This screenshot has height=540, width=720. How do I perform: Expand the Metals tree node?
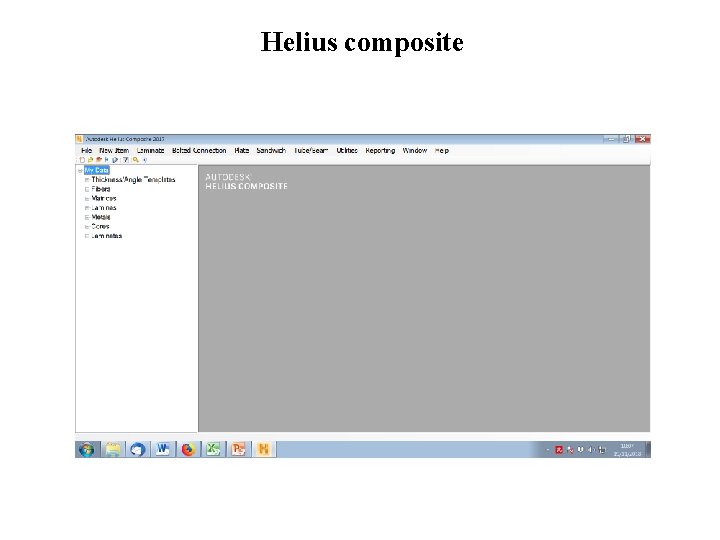87,217
